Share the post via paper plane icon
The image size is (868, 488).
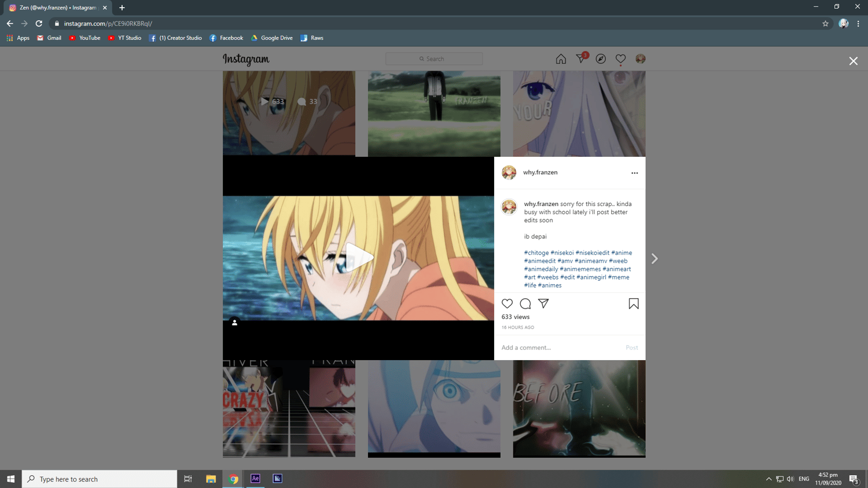(x=543, y=303)
